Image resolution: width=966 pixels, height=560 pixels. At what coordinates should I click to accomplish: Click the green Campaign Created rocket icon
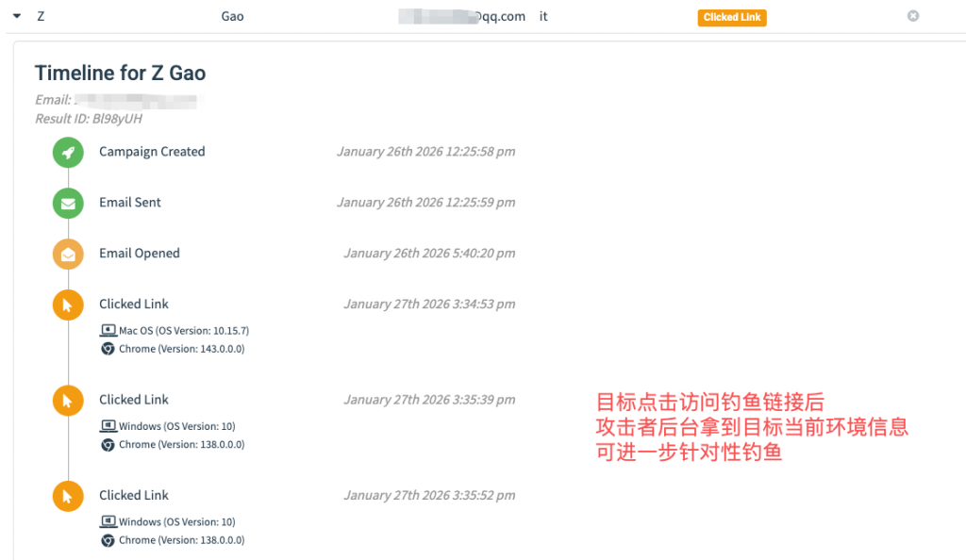68,152
